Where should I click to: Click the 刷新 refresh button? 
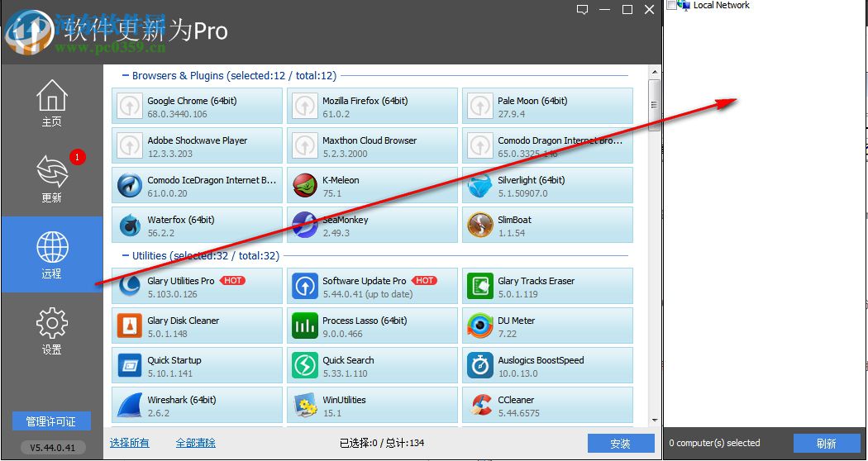826,444
